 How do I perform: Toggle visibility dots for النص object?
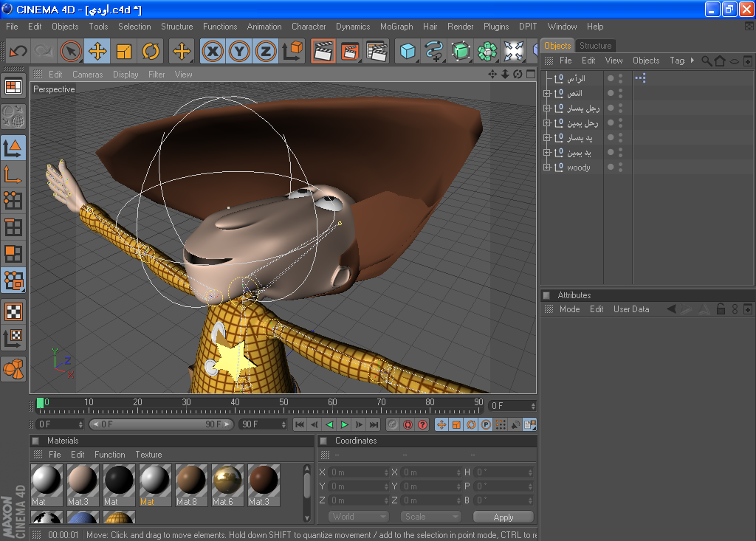(620, 93)
